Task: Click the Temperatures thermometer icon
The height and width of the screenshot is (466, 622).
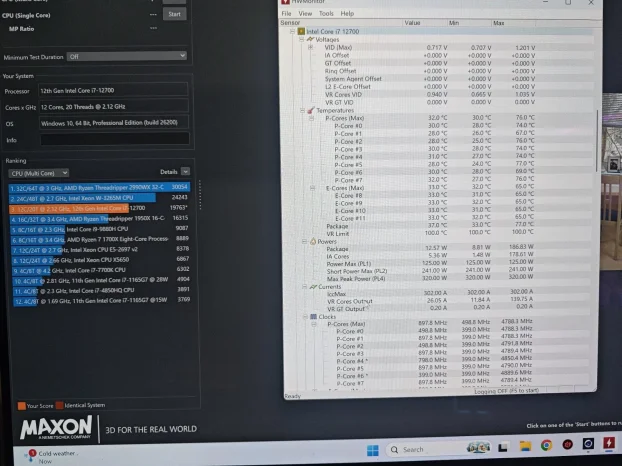Action: point(311,110)
